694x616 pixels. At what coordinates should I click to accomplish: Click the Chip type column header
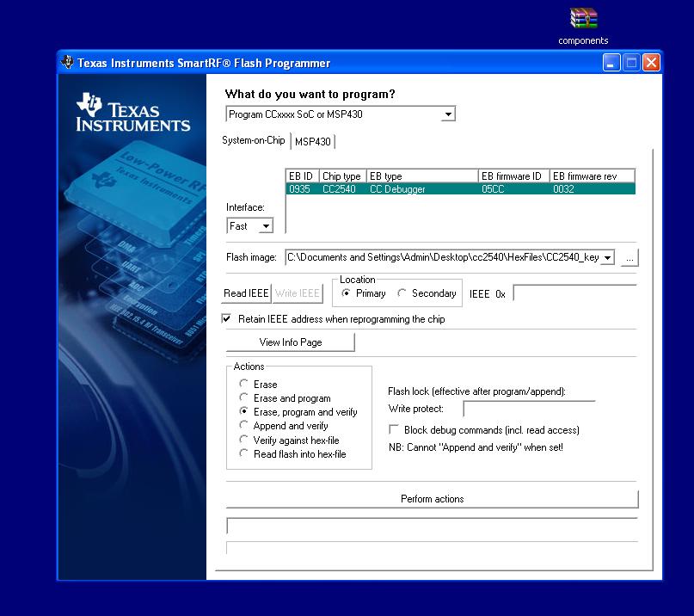tap(342, 176)
